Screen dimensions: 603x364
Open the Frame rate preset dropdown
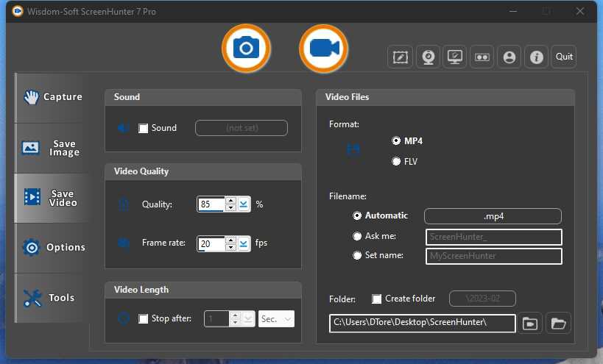(244, 244)
